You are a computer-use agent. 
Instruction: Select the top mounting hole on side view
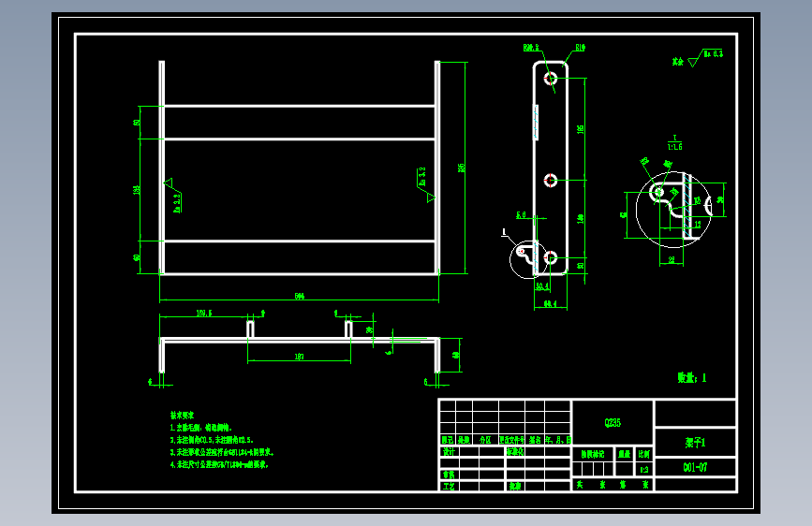(551, 79)
